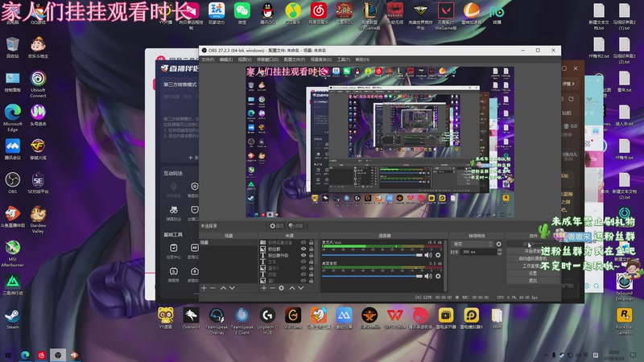Open the Ubisoft Connect desktop icon
This screenshot has width=644, height=362.
click(x=38, y=84)
